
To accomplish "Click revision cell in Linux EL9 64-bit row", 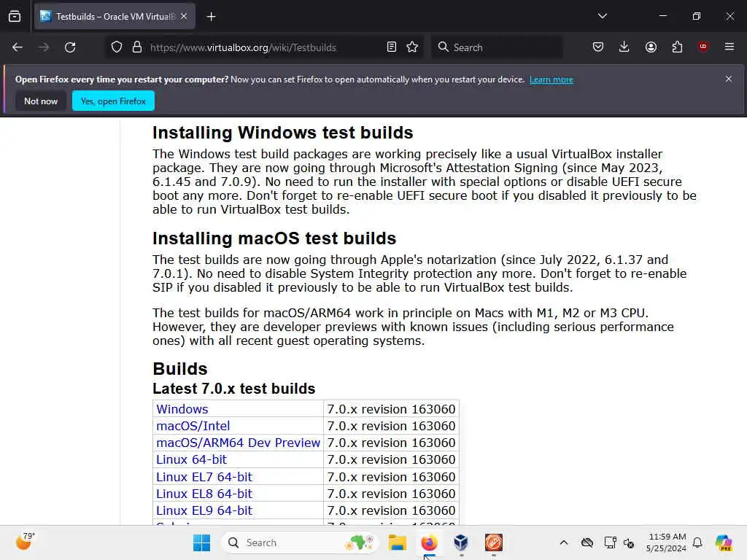I will (391, 510).
